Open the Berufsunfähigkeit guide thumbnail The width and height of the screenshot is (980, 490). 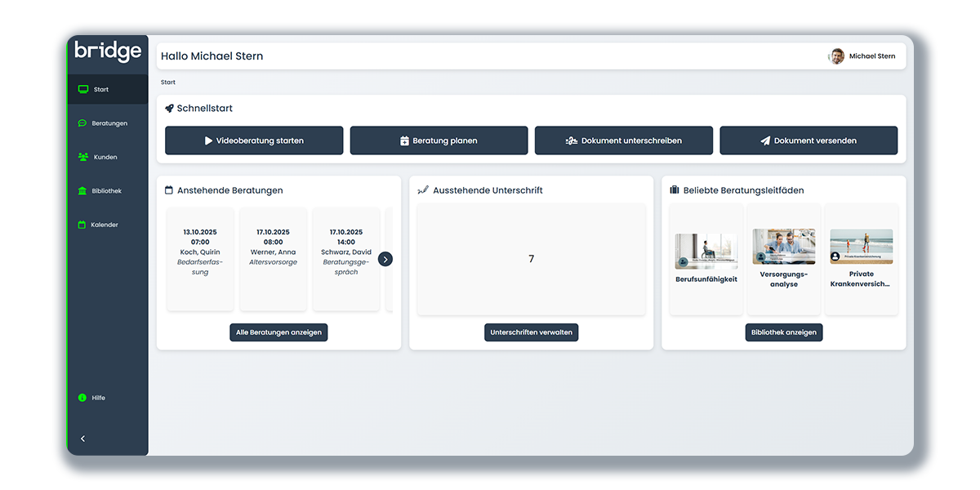[x=706, y=252]
